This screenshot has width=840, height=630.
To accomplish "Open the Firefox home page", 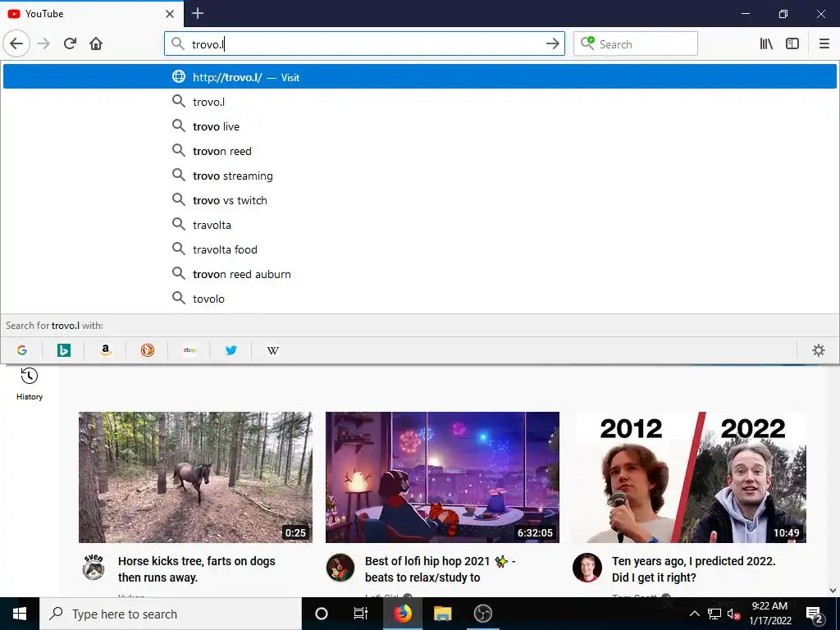I will pyautogui.click(x=96, y=44).
